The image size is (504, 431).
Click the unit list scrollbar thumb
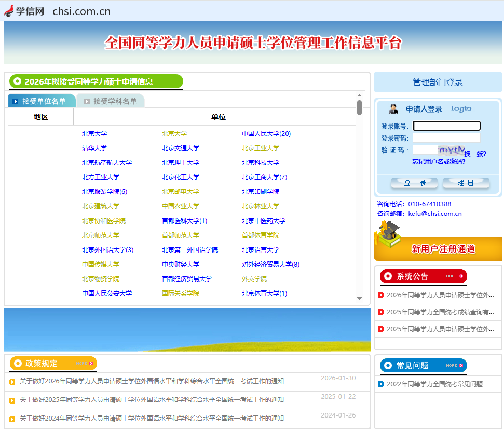(359, 107)
